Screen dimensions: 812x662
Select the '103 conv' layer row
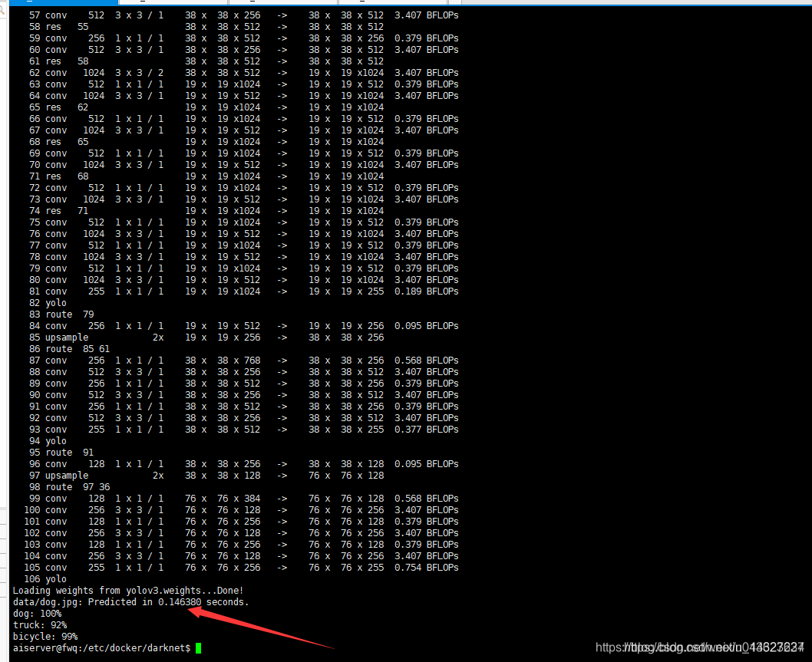(241, 545)
